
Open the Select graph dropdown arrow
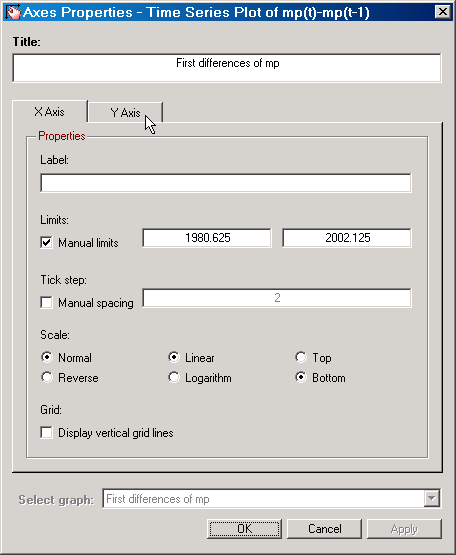(x=432, y=499)
